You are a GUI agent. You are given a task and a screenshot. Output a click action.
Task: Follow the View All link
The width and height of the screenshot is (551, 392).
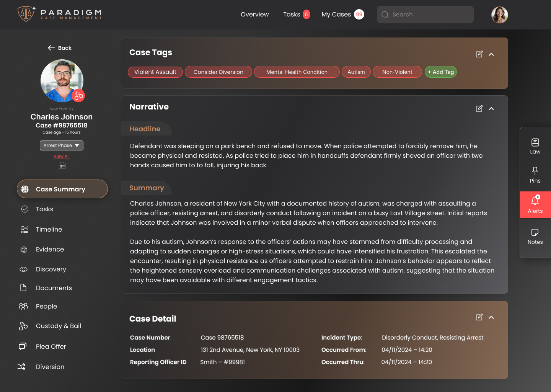click(x=62, y=156)
